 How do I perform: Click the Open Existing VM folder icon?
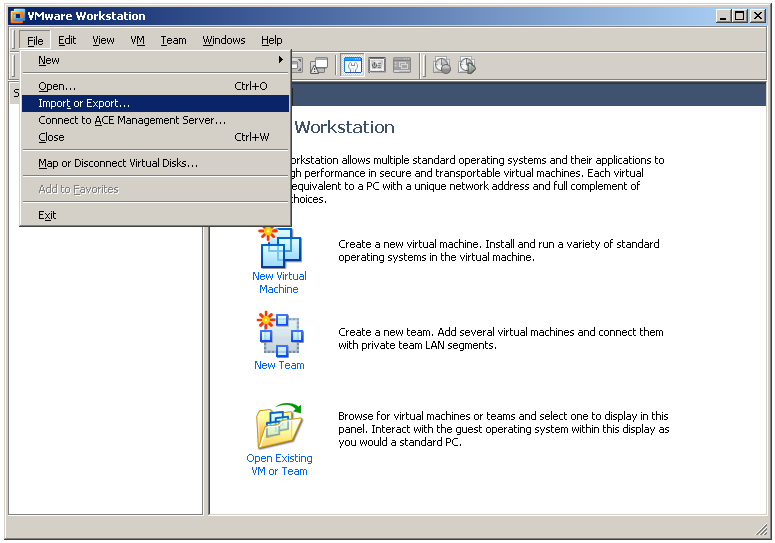point(279,427)
